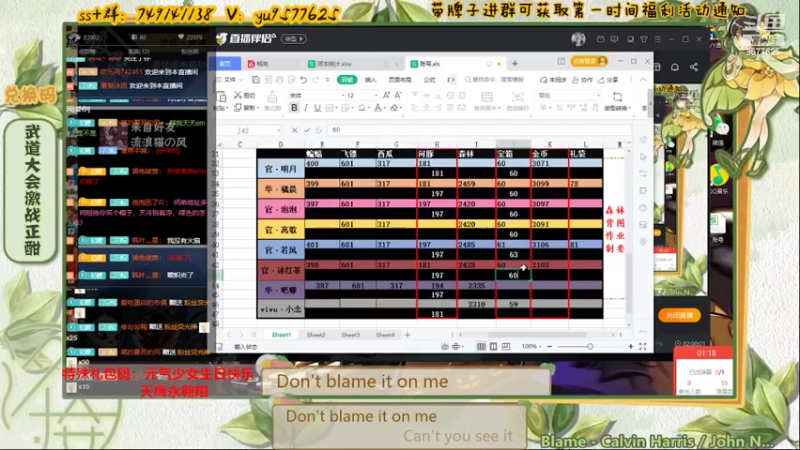The width and height of the screenshot is (800, 450).
Task: Open the 文件 file menu dropdown
Action: pyautogui.click(x=230, y=80)
